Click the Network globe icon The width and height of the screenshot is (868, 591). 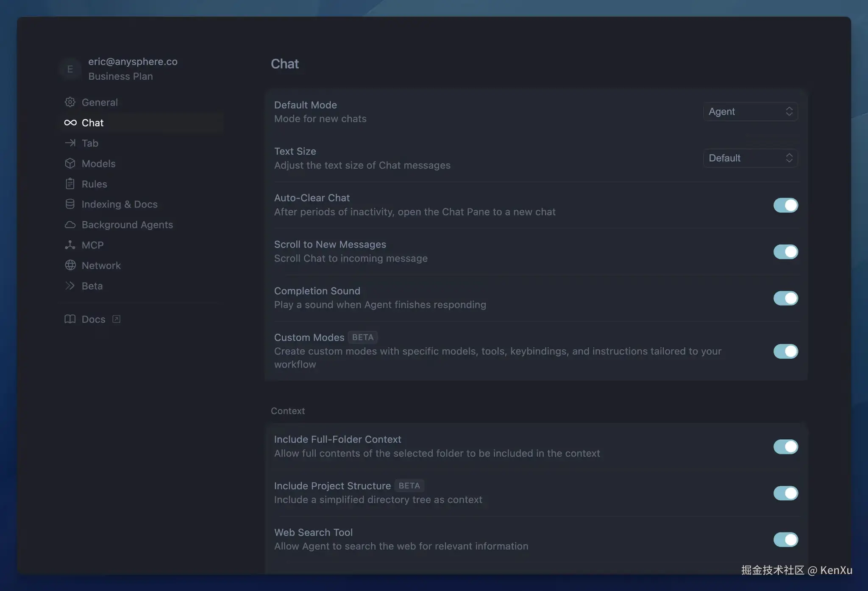coord(70,265)
